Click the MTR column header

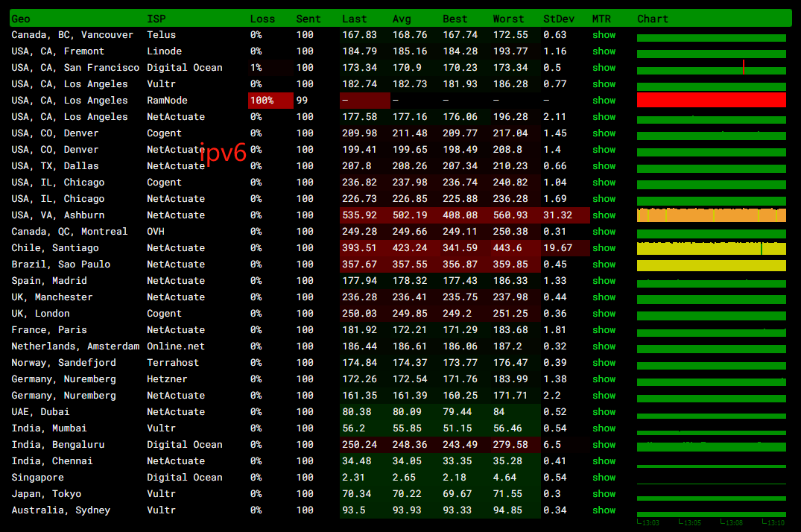(x=601, y=19)
